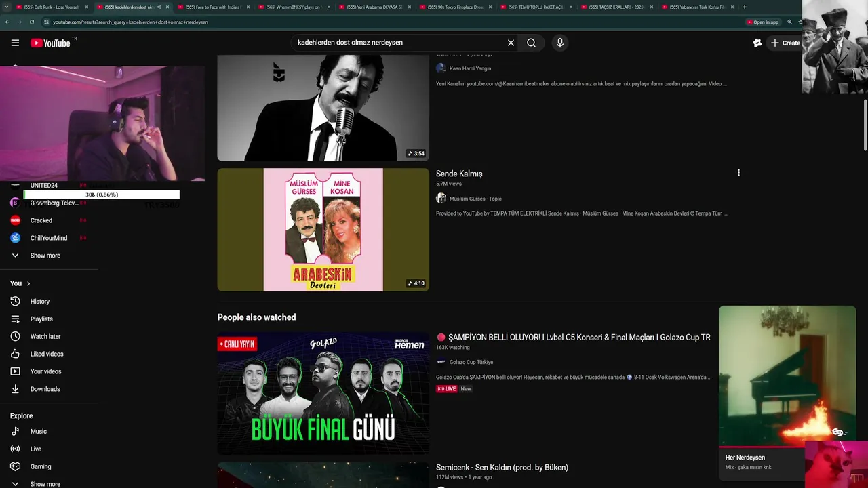Start voice search with microphone
The image size is (868, 488).
559,43
